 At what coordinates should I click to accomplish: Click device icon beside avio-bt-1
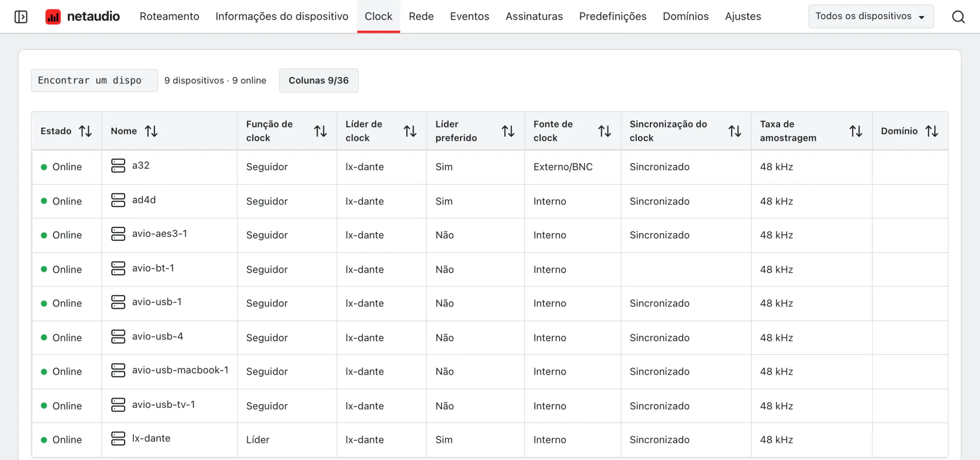click(118, 268)
